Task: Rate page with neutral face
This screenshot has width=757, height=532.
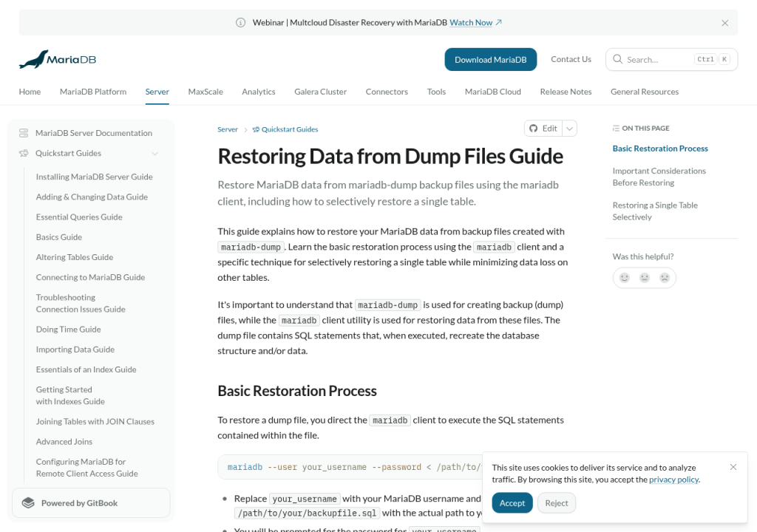Action: pyautogui.click(x=645, y=278)
